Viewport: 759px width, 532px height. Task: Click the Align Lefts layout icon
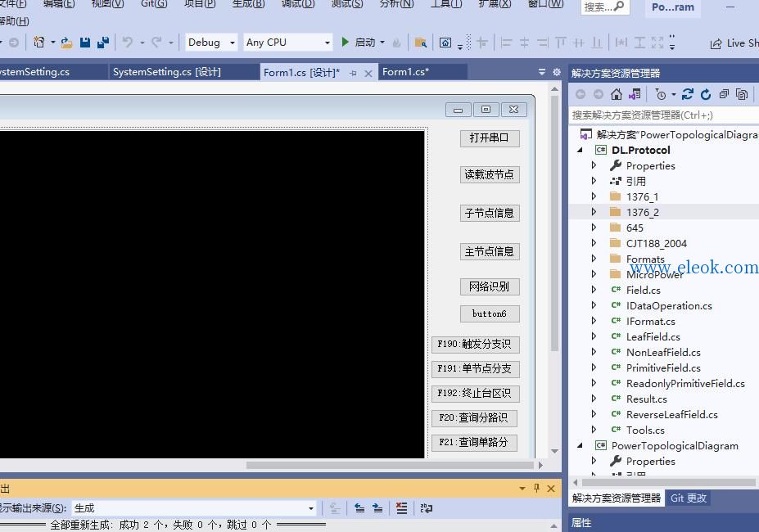(x=506, y=43)
